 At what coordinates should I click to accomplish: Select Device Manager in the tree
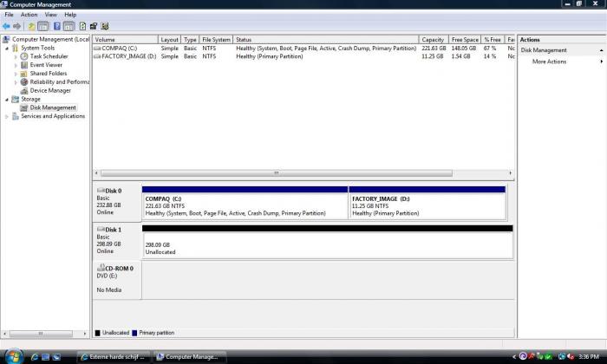[50, 90]
